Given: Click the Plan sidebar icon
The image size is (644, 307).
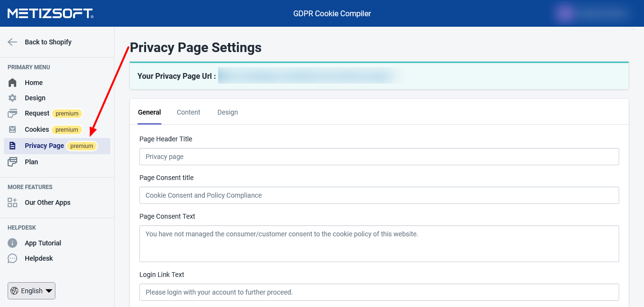Looking at the screenshot, I should 12,162.
